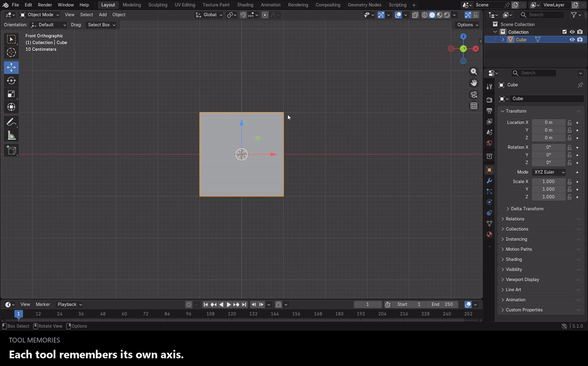Open the Orientation Default dropdown
588x366 pixels.
49,24
